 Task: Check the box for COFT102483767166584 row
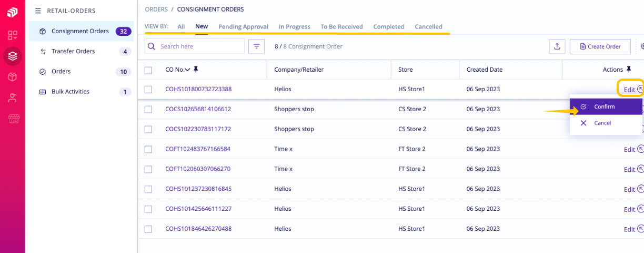click(148, 149)
